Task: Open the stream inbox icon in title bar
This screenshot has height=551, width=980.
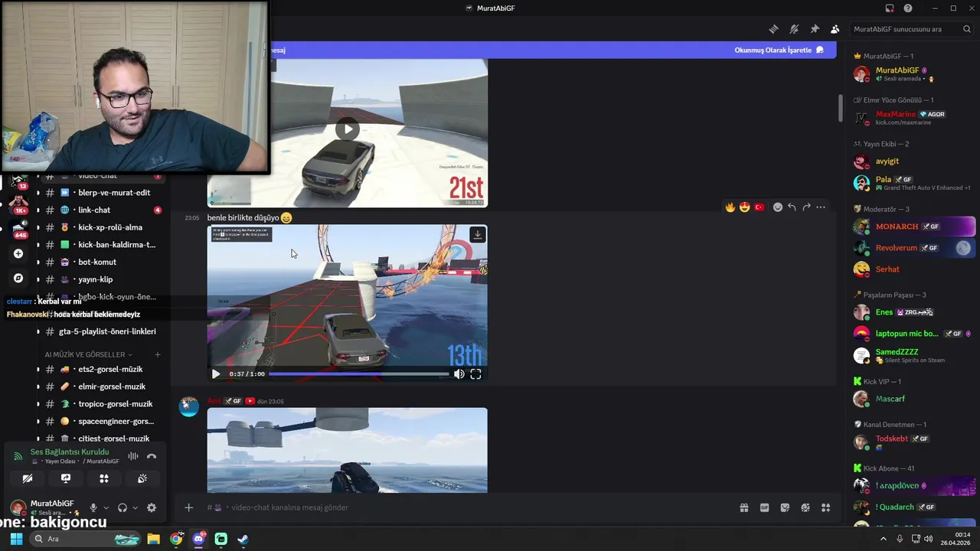Action: pos(890,8)
